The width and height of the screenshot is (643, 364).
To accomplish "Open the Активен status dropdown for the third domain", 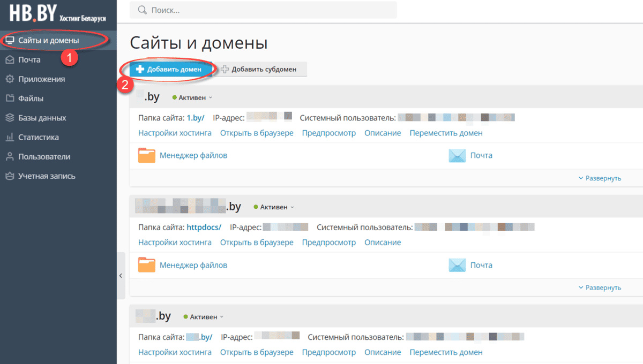I will (204, 317).
